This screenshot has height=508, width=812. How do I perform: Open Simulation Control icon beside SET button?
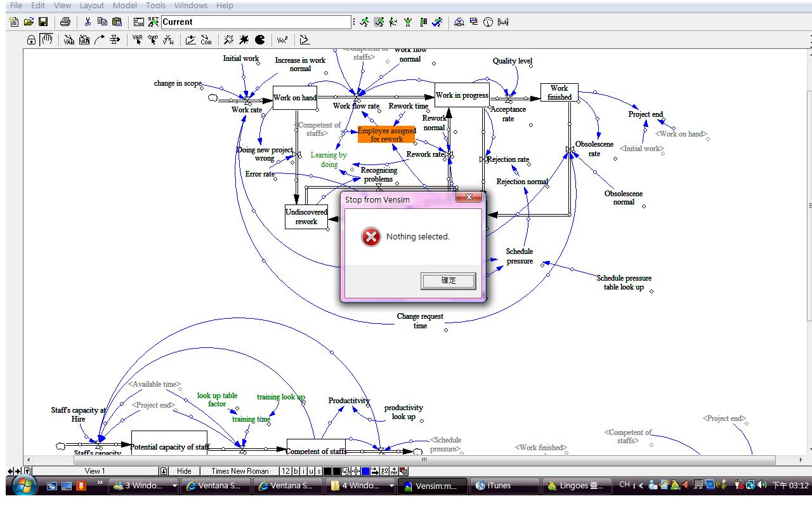click(x=138, y=22)
